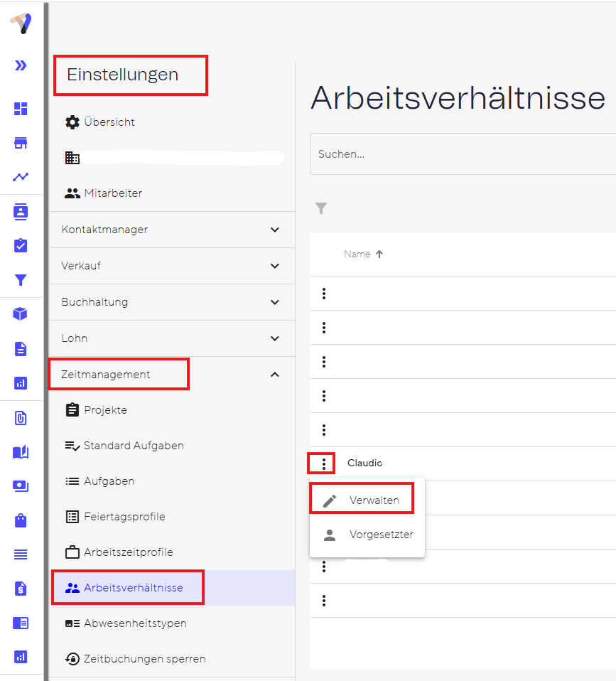Open the cube product icon in rail

pyautogui.click(x=21, y=314)
